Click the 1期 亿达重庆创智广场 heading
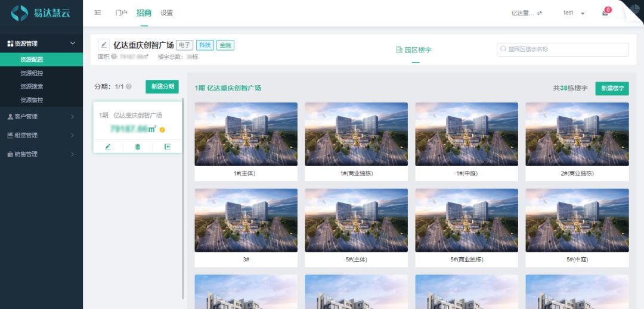Image resolution: width=644 pixels, height=309 pixels. pos(228,88)
